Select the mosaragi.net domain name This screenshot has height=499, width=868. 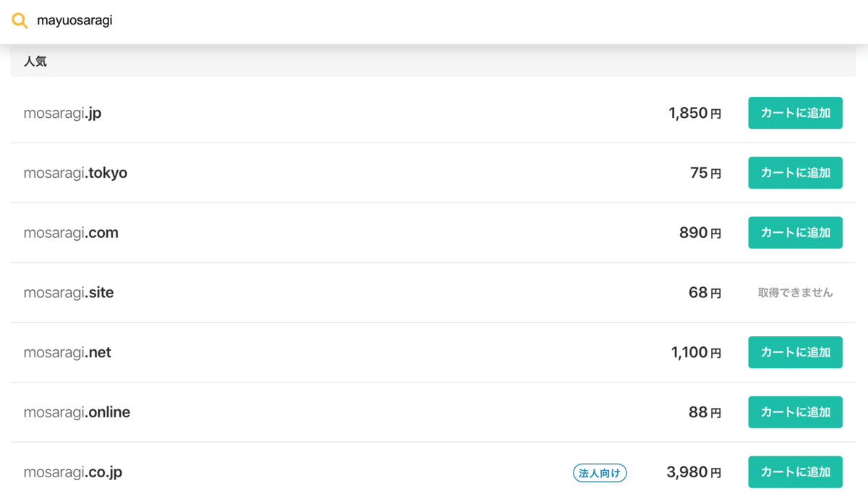tap(67, 353)
